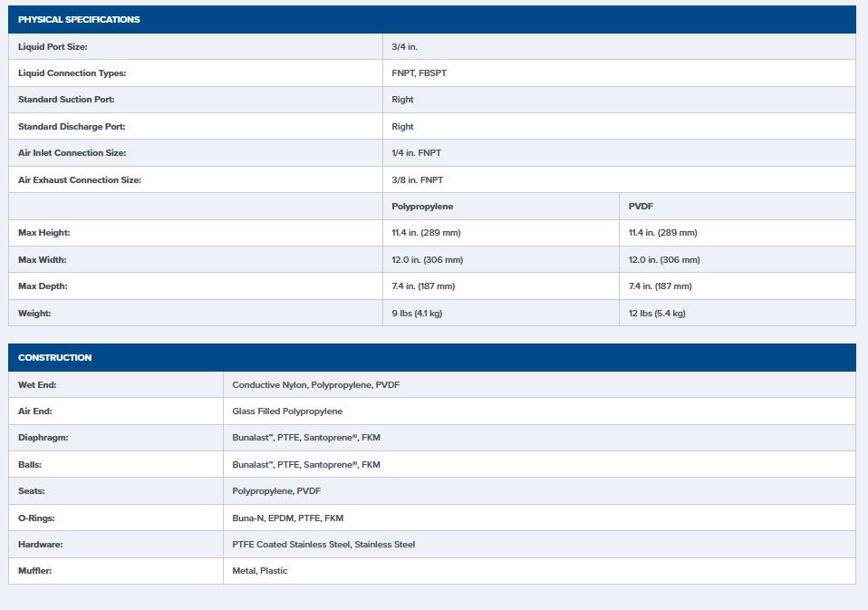Screen dimensions: 868x610
Task: Click the Max Depth value under Polypropylene
Action: tap(423, 286)
